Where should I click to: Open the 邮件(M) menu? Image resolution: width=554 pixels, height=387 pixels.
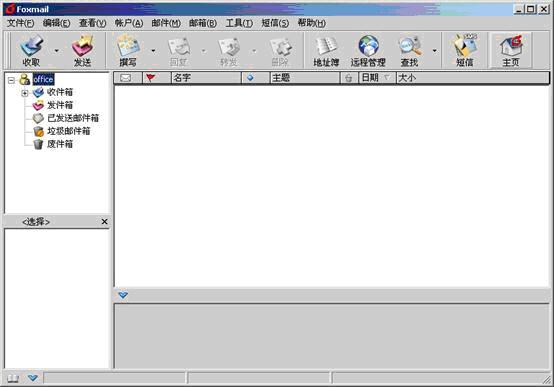(x=166, y=23)
